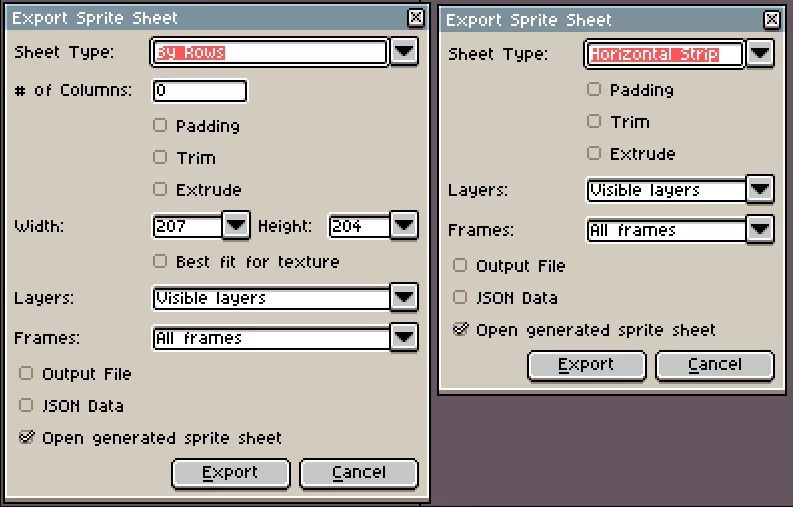The height and width of the screenshot is (507, 793).
Task: Expand the Width 207 dropdown arrow
Action: tap(236, 225)
